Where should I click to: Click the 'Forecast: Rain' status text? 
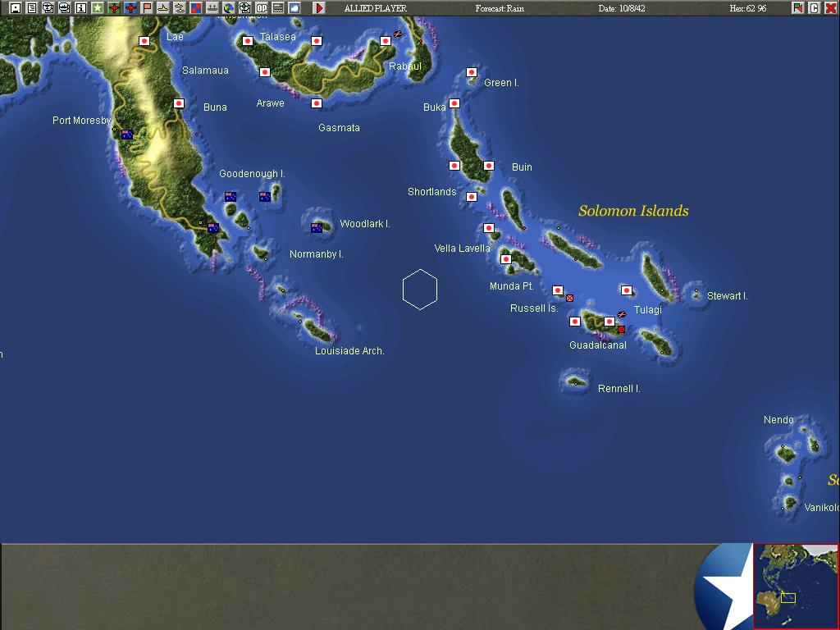coord(500,8)
